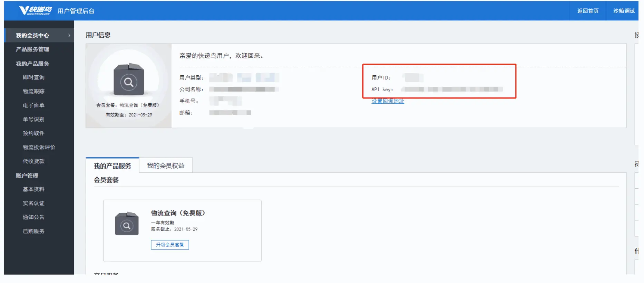Expand the 我的会员中心 chevron arrow
The width and height of the screenshot is (644, 283).
coord(69,35)
